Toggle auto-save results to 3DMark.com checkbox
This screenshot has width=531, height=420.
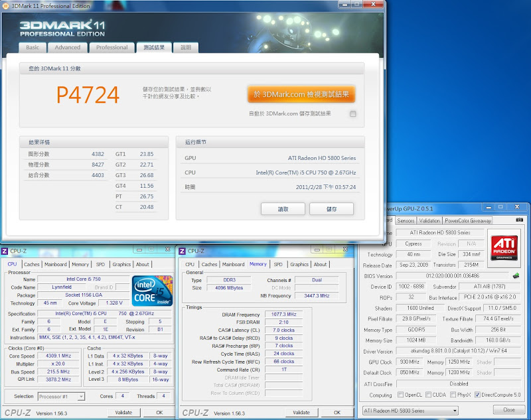tap(353, 113)
